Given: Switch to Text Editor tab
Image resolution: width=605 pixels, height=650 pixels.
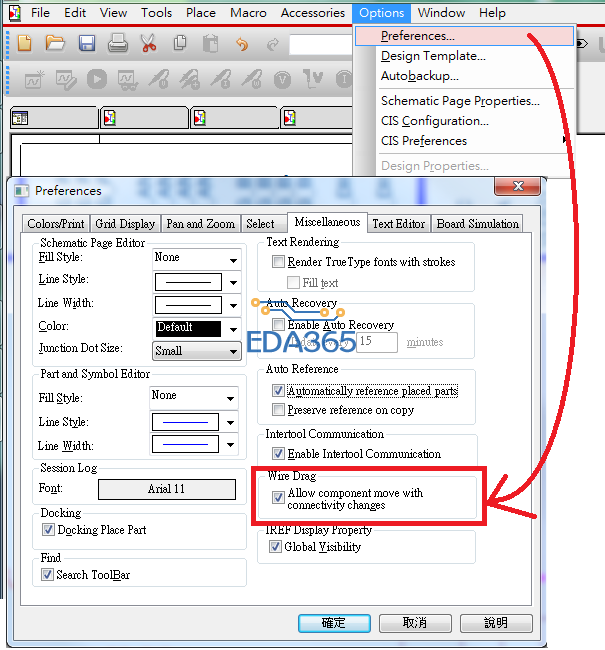Looking at the screenshot, I should pos(398,224).
